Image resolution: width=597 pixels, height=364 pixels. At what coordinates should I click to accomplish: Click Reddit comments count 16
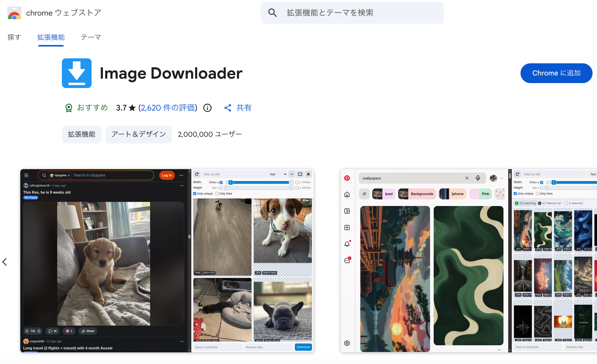(52, 331)
